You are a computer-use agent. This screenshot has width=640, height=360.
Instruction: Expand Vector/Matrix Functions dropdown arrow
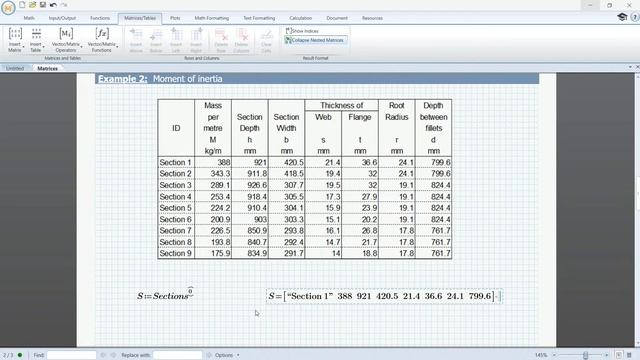coord(118,47)
